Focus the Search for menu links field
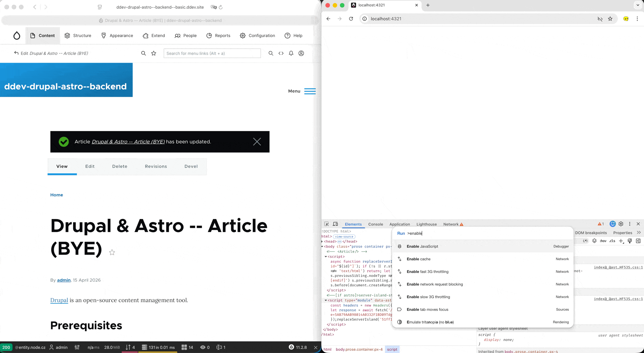 click(x=212, y=53)
